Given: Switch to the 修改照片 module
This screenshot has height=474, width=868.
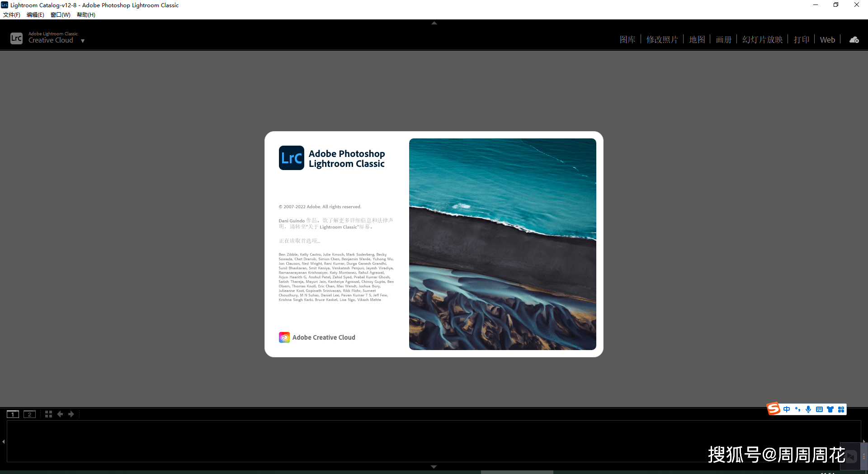Looking at the screenshot, I should click(662, 40).
